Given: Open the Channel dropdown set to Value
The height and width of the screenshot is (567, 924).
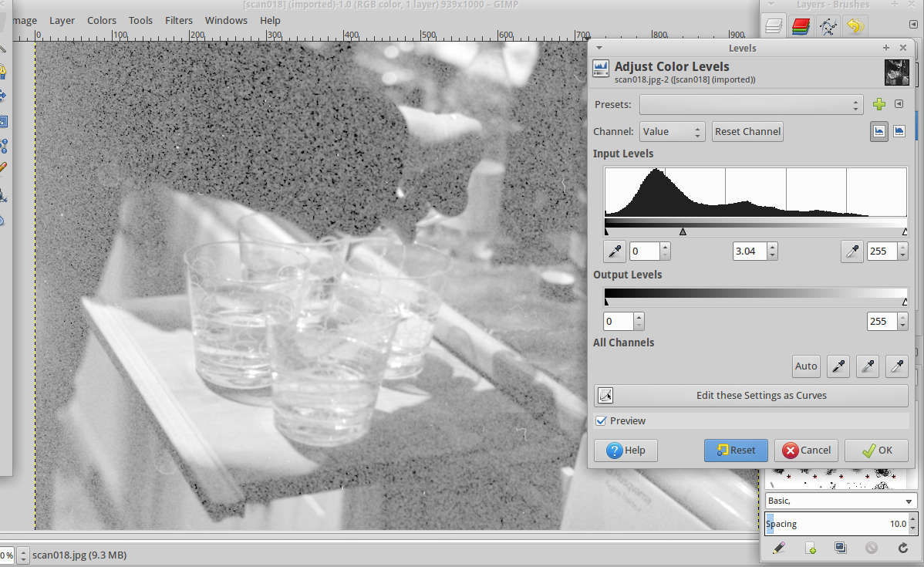Looking at the screenshot, I should pyautogui.click(x=672, y=131).
